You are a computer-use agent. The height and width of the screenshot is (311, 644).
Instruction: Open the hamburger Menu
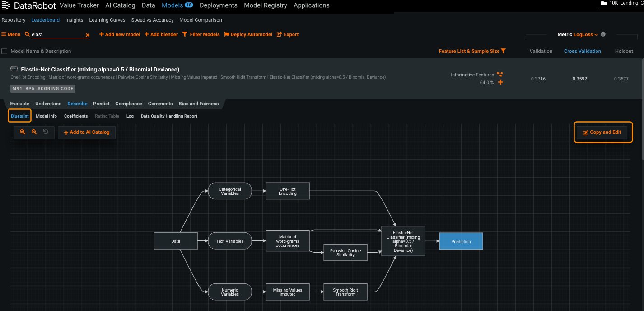coord(11,34)
